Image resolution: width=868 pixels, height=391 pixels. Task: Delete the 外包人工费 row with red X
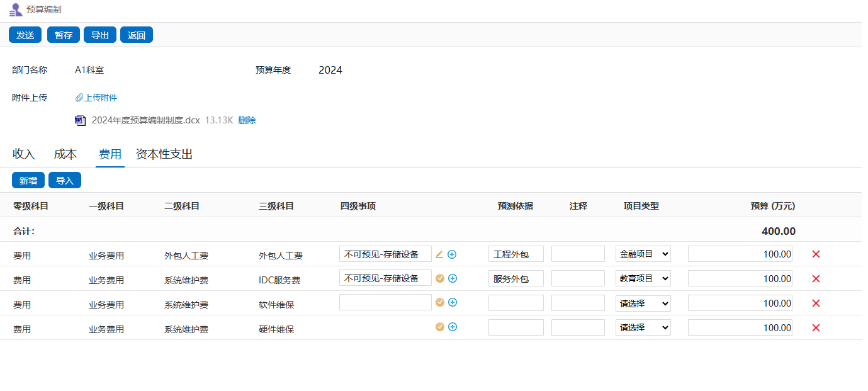coord(816,254)
